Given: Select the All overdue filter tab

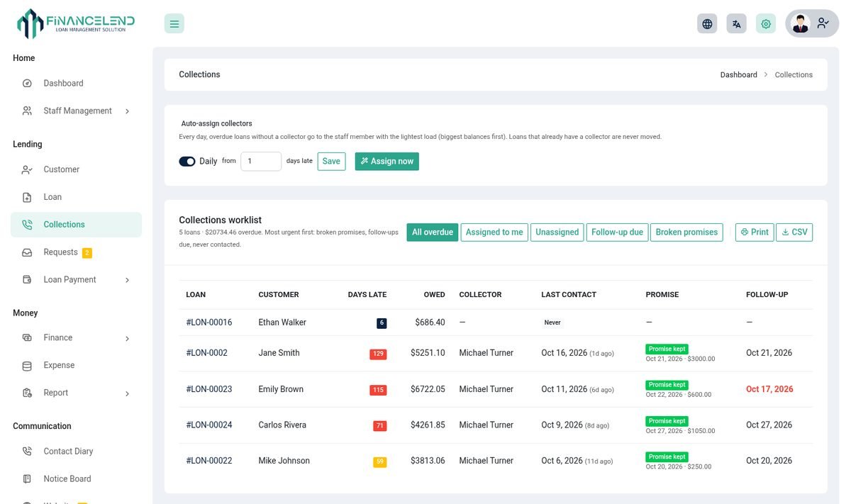Looking at the screenshot, I should coord(433,233).
